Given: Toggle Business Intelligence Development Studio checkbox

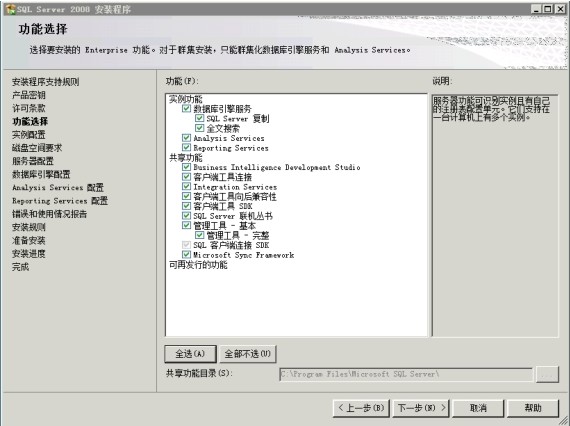Looking at the screenshot, I should coord(186,167).
